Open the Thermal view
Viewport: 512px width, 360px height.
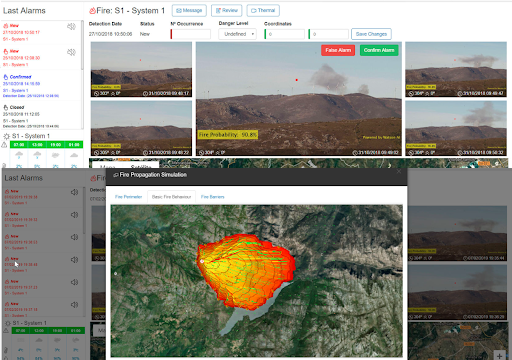pos(263,11)
